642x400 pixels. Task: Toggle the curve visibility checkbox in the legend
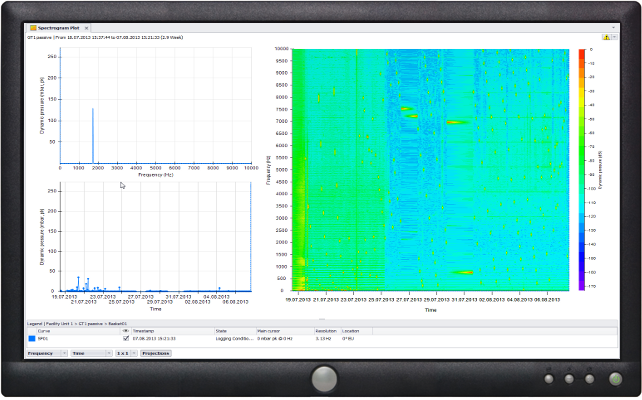coord(126,339)
